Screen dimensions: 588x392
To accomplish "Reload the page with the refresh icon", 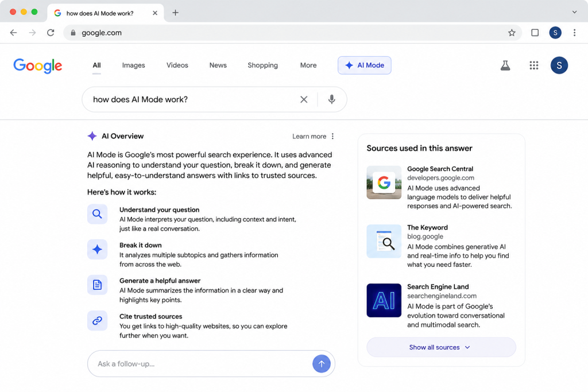I will point(51,33).
